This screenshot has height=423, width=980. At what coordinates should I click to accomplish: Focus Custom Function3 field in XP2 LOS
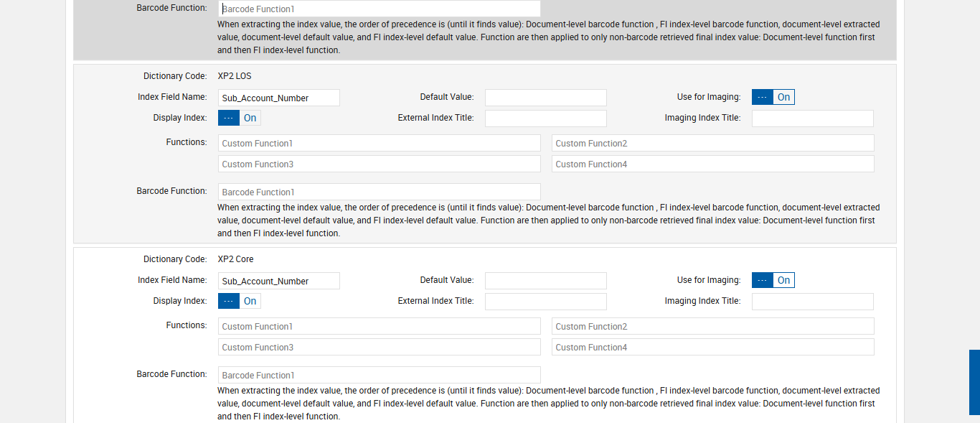point(379,164)
